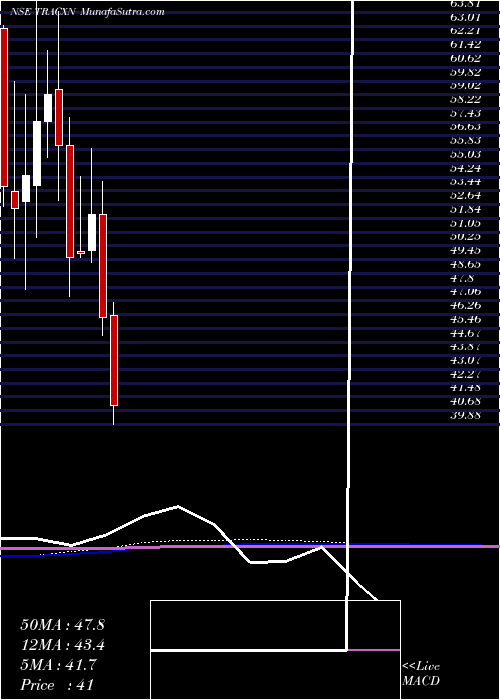Click the 62.21 price axis label
500x700 pixels.
tap(466, 31)
